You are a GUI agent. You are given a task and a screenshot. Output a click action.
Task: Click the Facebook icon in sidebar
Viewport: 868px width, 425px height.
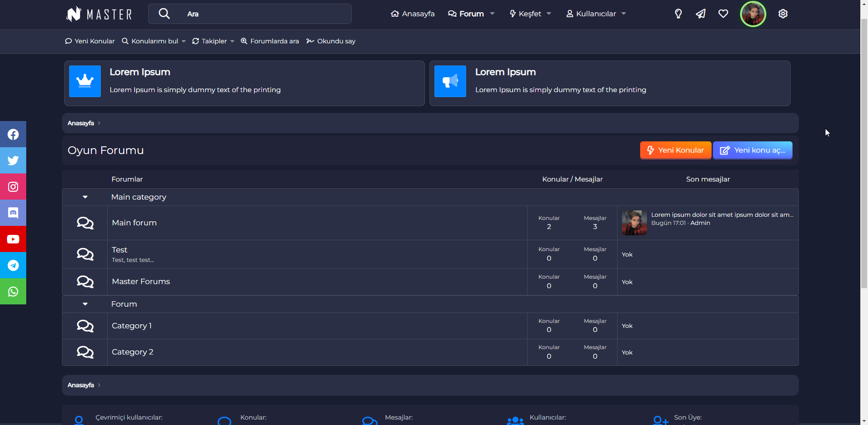13,135
